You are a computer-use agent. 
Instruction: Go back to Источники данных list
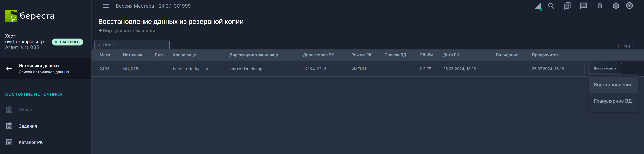click(39, 68)
